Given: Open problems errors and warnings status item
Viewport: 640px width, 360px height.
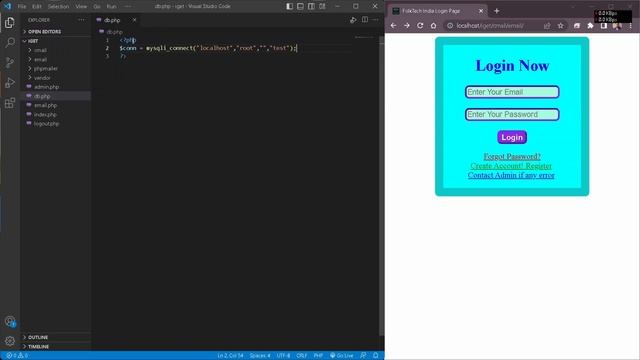Looking at the screenshot, I should (x=17, y=356).
